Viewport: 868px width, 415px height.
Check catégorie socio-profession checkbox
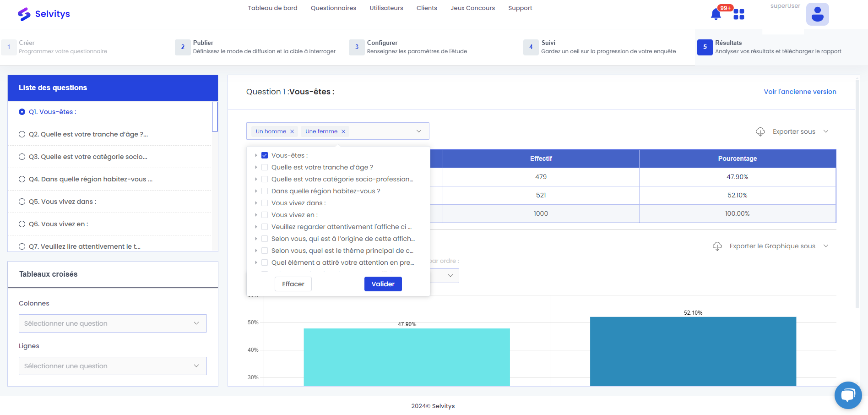coord(265,179)
